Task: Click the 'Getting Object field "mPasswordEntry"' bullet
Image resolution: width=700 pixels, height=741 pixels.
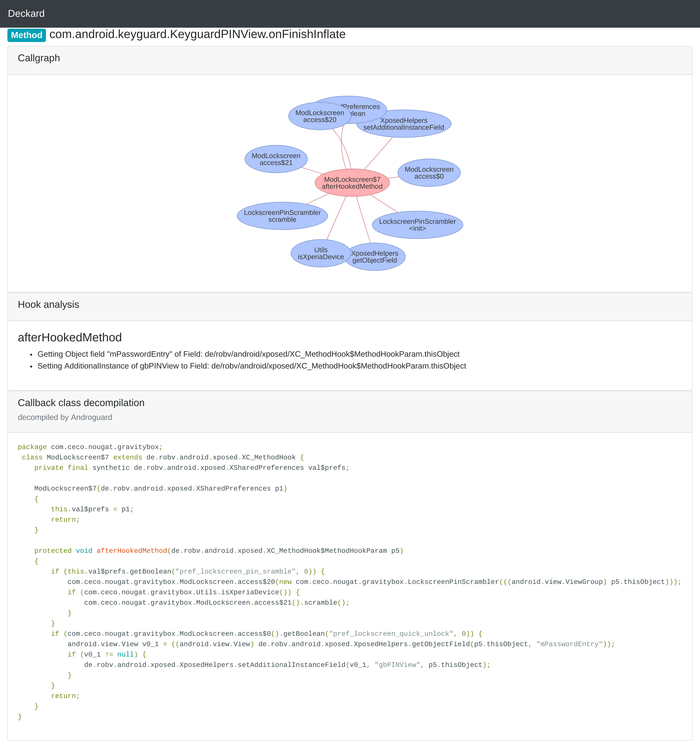Action: click(248, 354)
